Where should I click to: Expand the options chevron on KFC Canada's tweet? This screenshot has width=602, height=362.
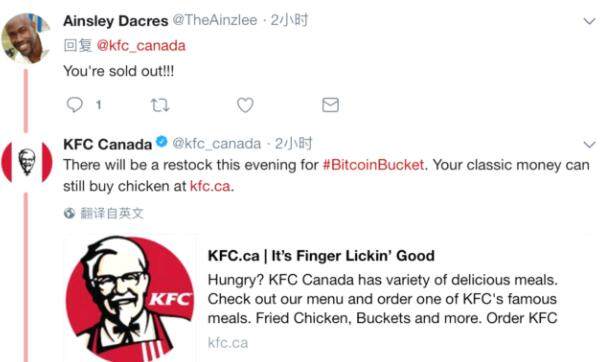point(589,145)
